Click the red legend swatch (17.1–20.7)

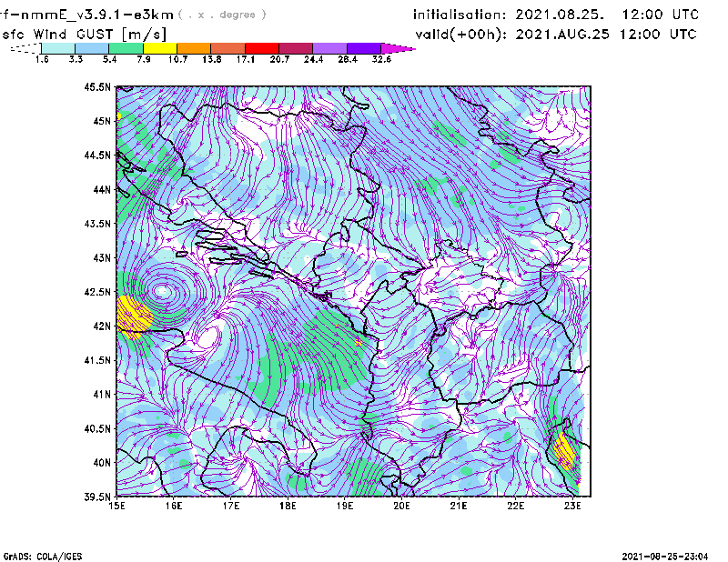pyautogui.click(x=262, y=48)
